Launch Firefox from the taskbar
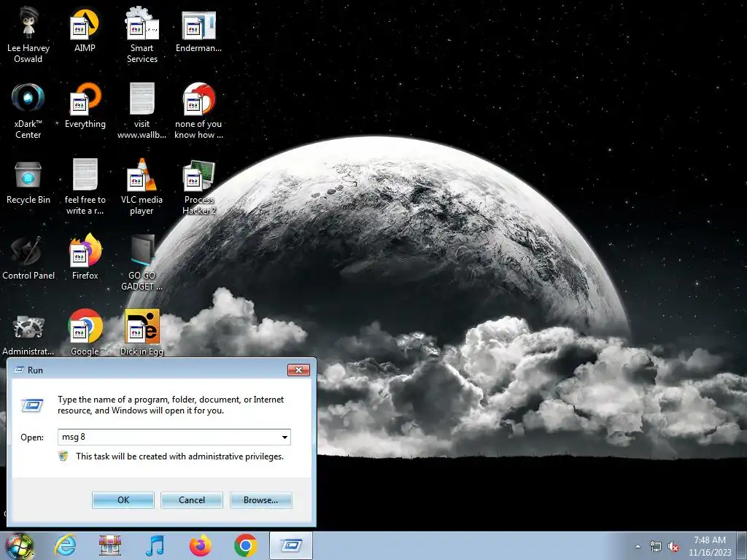Screen dimensions: 747x560 pyautogui.click(x=200, y=545)
